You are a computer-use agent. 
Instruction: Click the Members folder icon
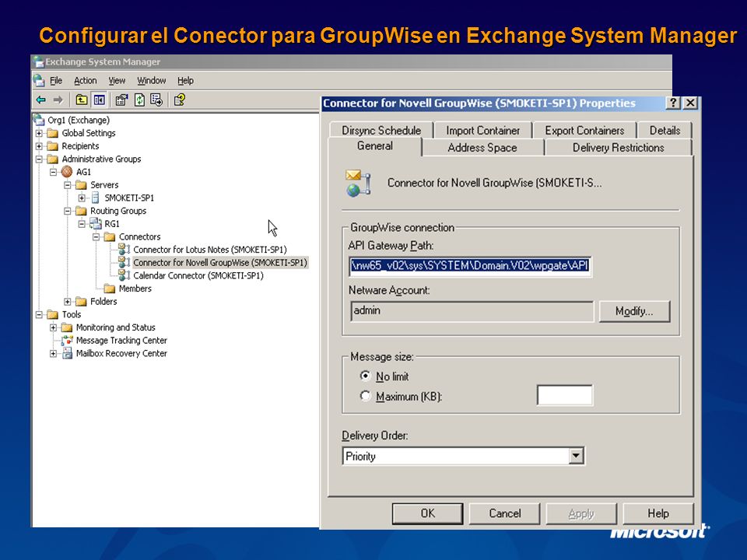pyautogui.click(x=110, y=289)
